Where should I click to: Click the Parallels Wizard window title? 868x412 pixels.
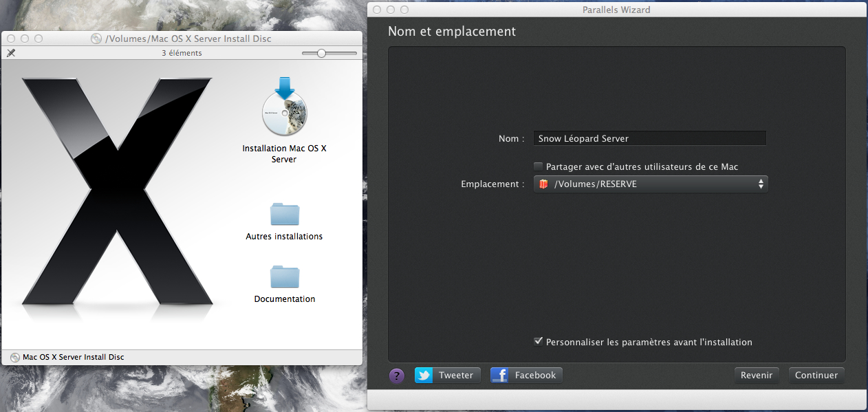point(616,10)
